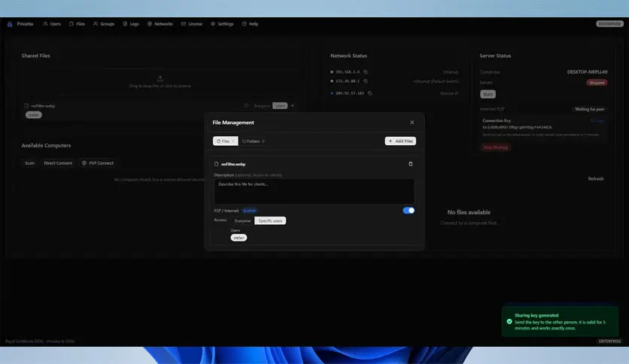Toggle the P2P / Internet switch
This screenshot has width=629, height=364.
[x=409, y=211]
